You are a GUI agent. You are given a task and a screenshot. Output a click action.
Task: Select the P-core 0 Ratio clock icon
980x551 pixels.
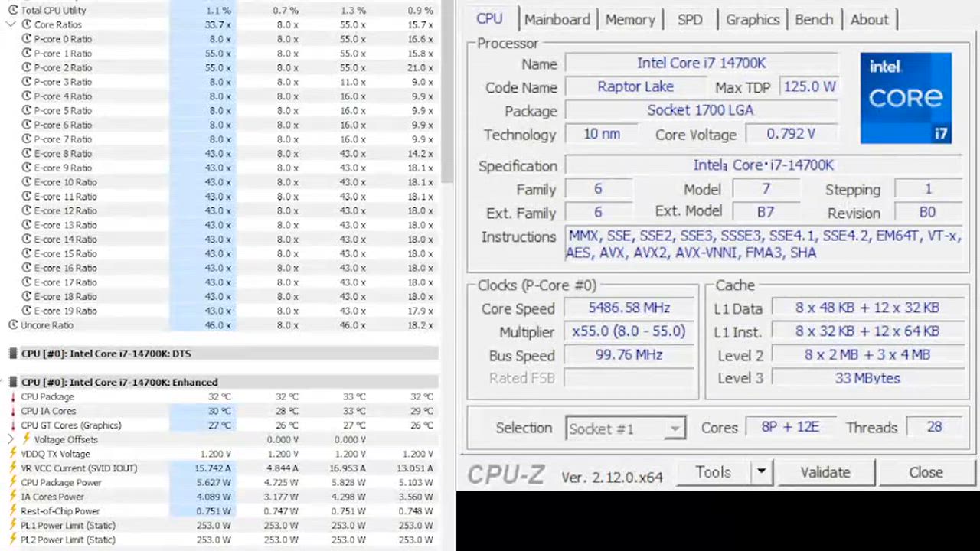pyautogui.click(x=26, y=39)
